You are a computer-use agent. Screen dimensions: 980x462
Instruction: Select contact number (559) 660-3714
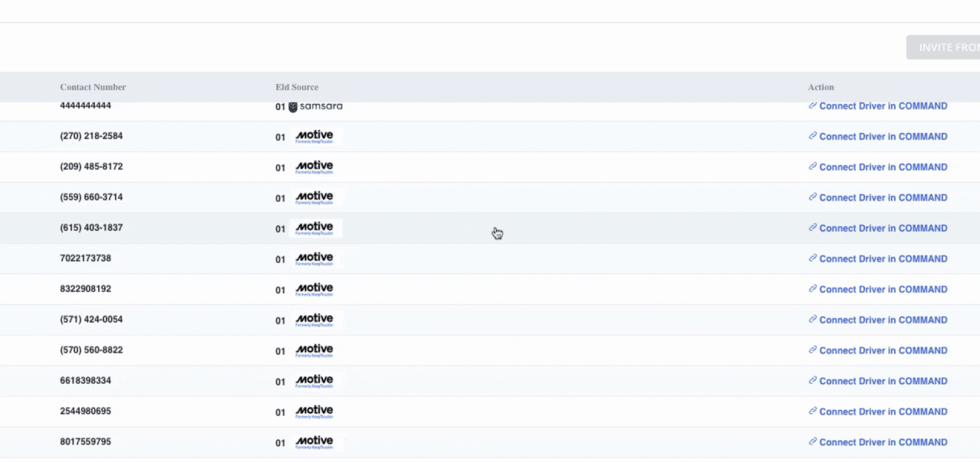click(91, 197)
